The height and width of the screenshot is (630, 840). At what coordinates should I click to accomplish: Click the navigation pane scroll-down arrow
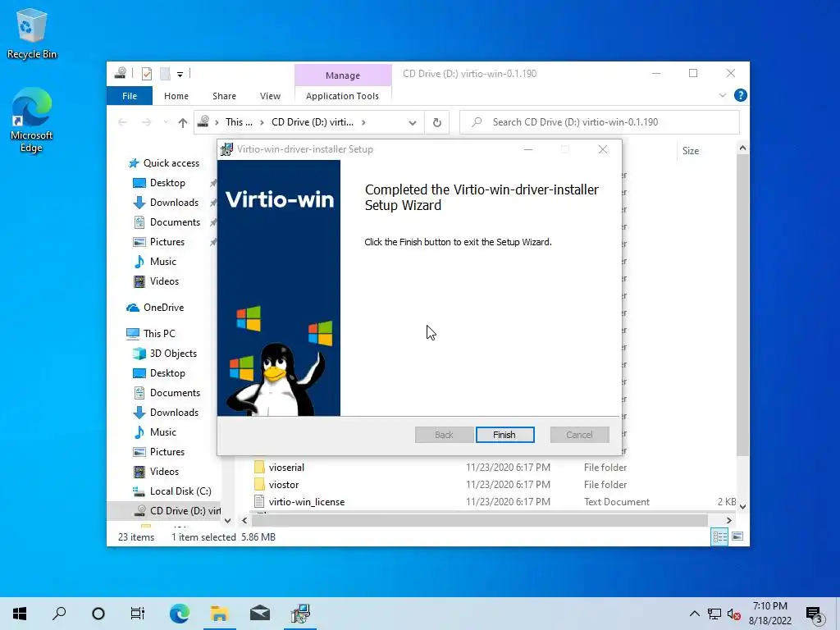click(228, 520)
